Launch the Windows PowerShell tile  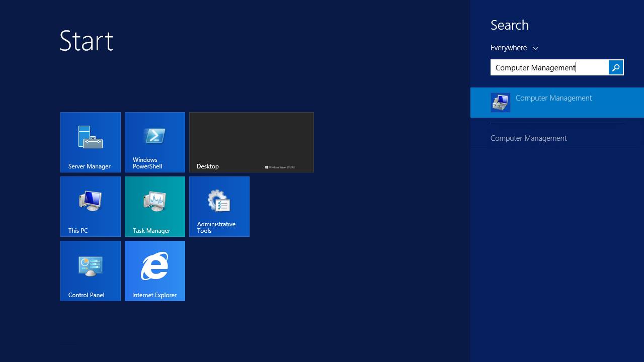[x=155, y=142]
